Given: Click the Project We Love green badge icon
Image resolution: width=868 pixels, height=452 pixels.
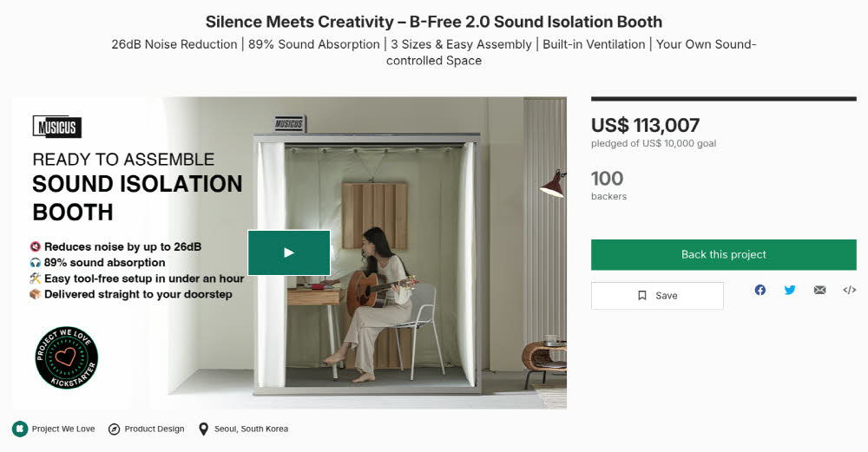Looking at the screenshot, I should [20, 429].
